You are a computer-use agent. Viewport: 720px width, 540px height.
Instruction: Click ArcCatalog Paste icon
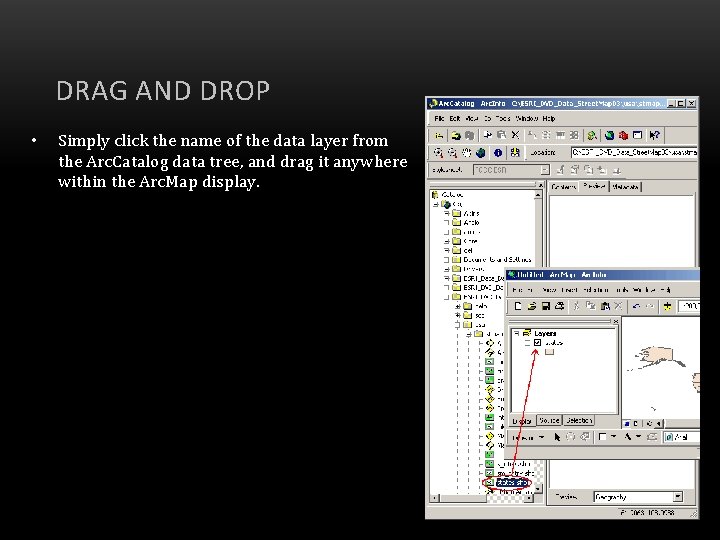(x=501, y=135)
